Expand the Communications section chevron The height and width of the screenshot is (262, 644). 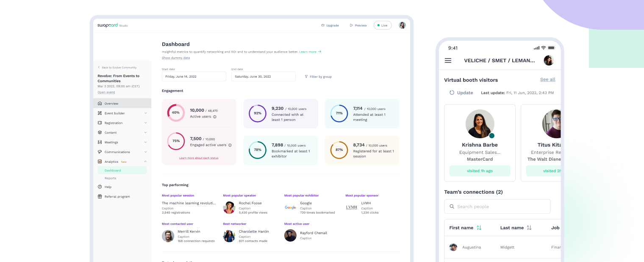(x=145, y=152)
